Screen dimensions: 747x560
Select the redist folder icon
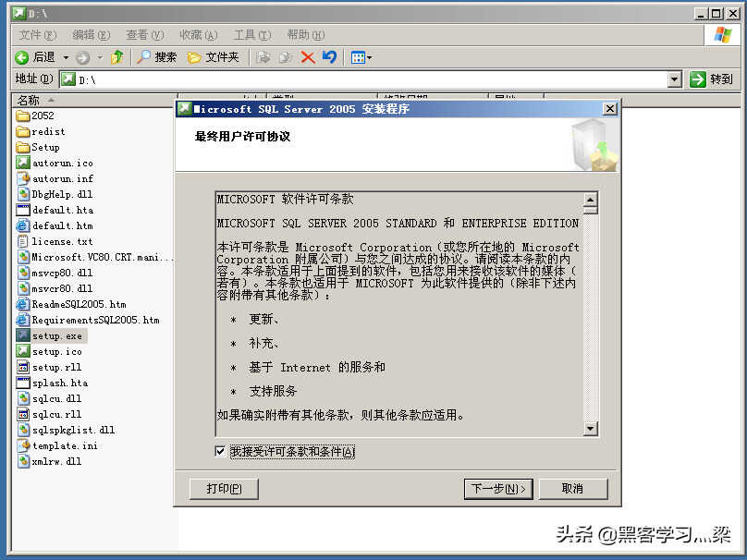[23, 131]
